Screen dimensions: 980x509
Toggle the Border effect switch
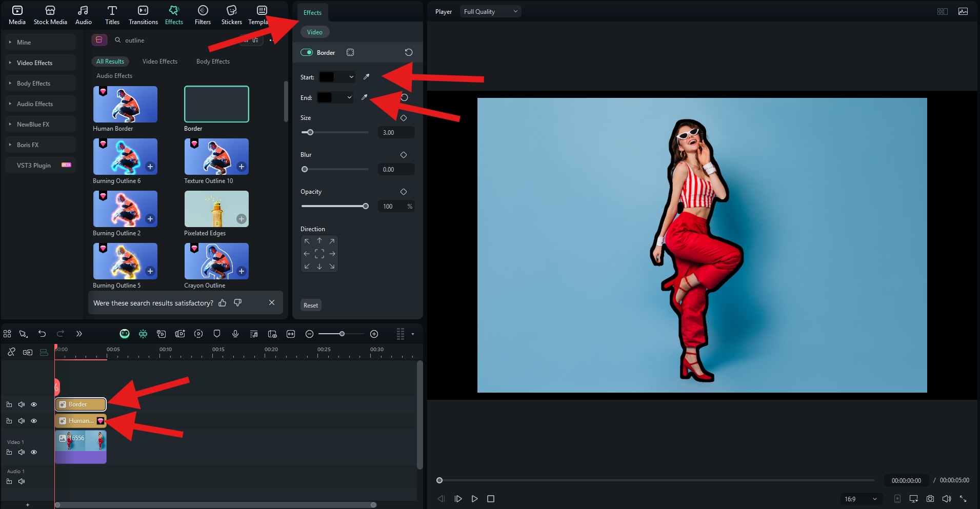tap(307, 52)
